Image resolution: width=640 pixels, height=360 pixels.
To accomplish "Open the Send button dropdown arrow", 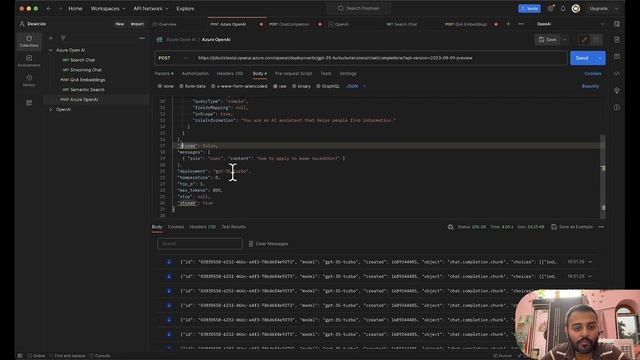I will [600, 58].
